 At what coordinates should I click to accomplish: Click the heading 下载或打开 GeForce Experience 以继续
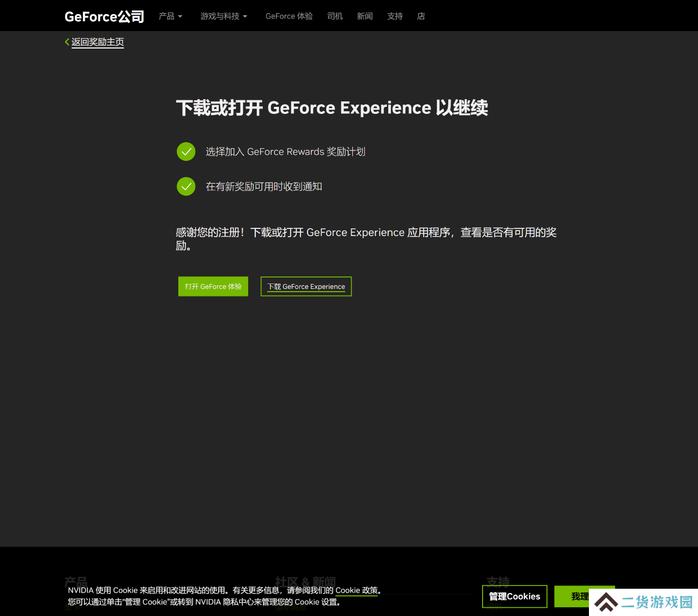point(332,108)
